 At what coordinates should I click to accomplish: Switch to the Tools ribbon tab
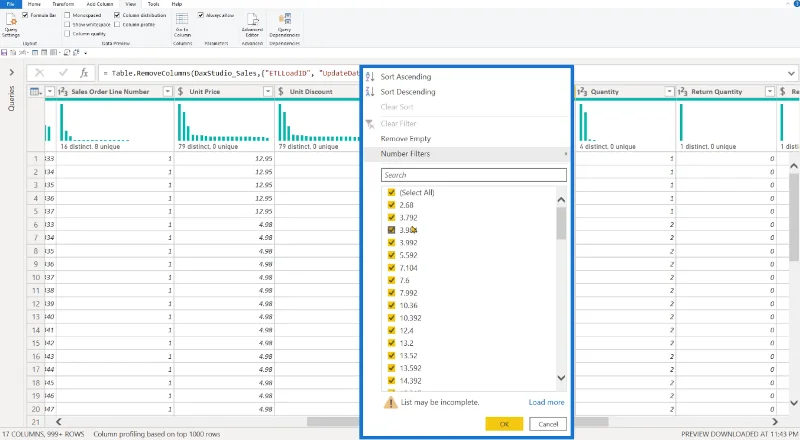point(153,4)
